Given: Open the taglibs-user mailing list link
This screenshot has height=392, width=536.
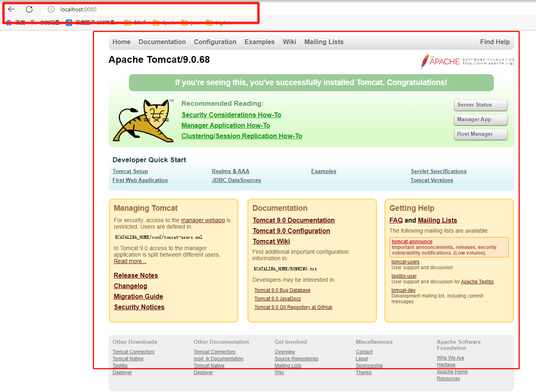Looking at the screenshot, I should pos(404,276).
